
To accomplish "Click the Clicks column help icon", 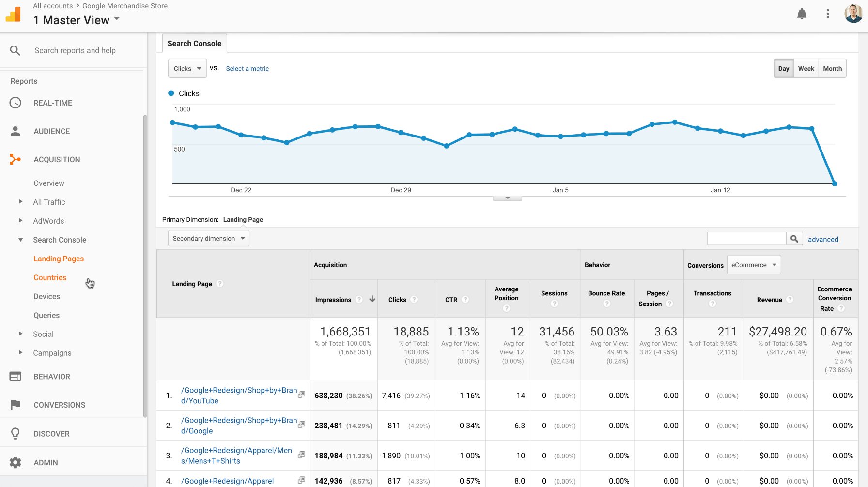I will tap(414, 300).
